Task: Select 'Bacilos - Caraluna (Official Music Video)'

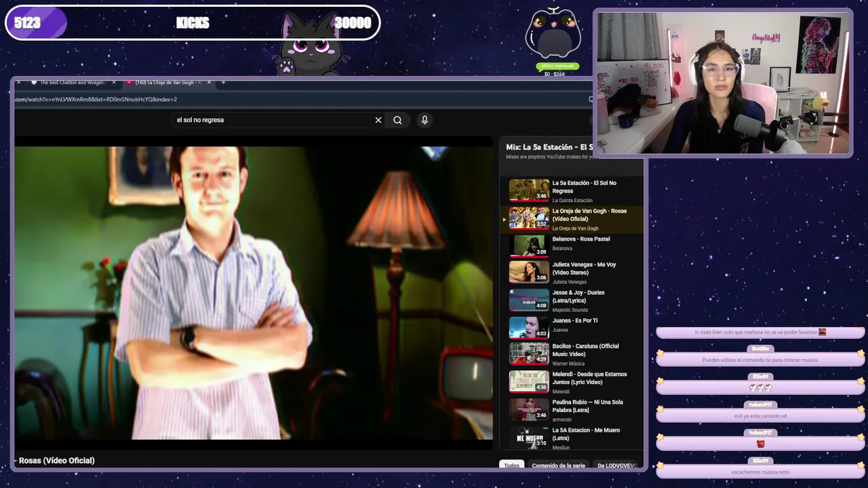Action: pyautogui.click(x=585, y=350)
